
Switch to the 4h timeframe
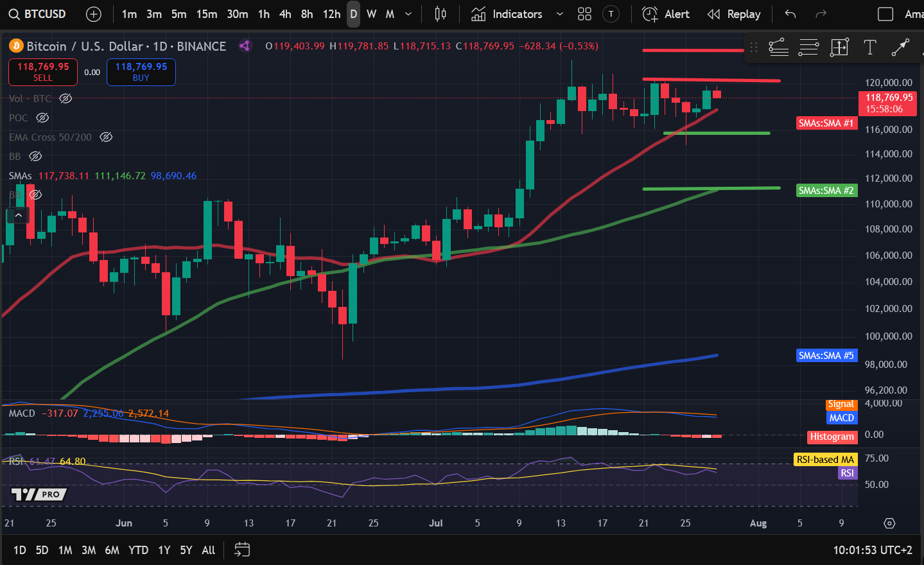285,14
